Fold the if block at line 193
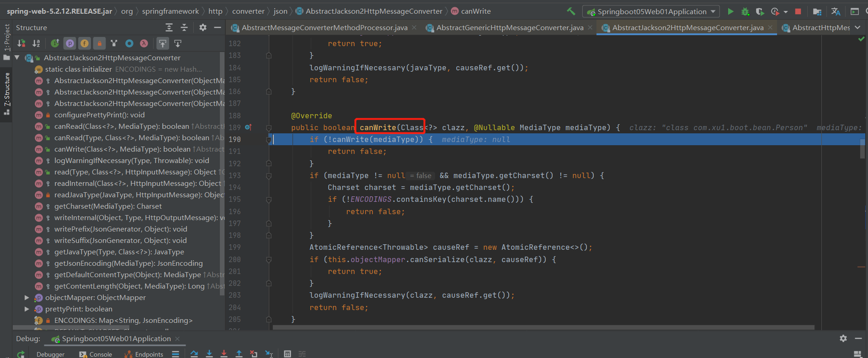The width and height of the screenshot is (868, 358). [x=269, y=176]
